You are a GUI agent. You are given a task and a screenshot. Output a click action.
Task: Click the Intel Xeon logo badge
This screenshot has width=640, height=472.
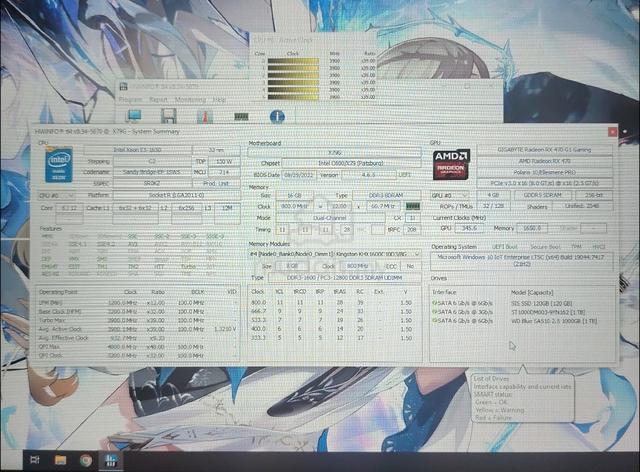click(x=59, y=165)
